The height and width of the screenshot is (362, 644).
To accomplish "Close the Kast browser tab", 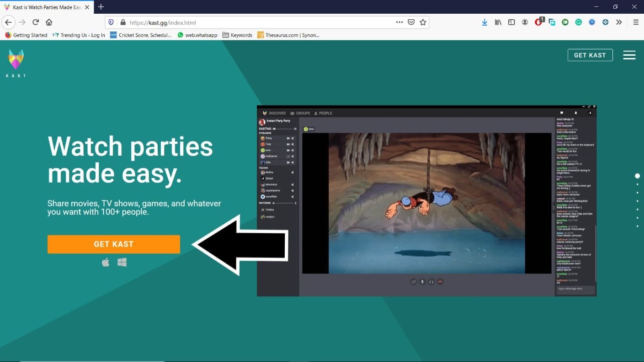I will (87, 7).
